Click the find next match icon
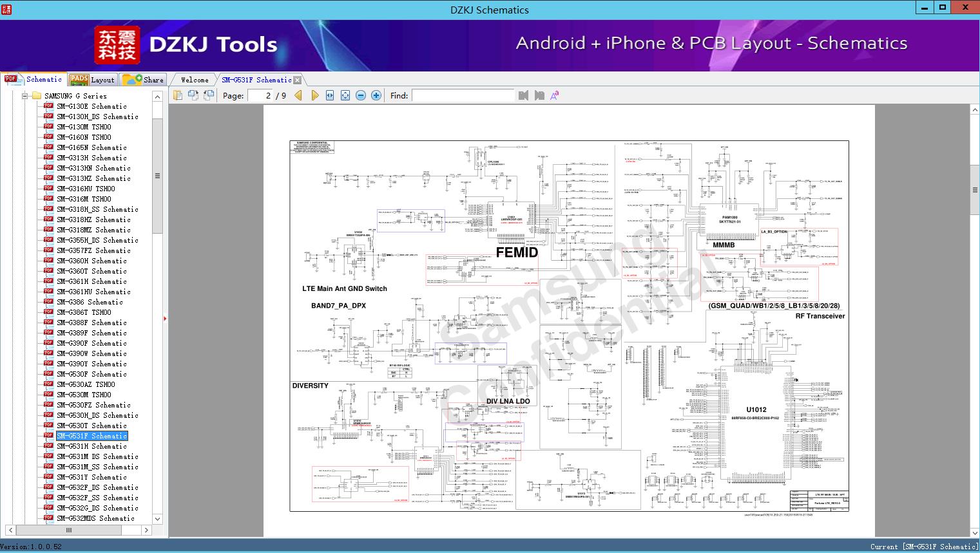 (x=539, y=95)
